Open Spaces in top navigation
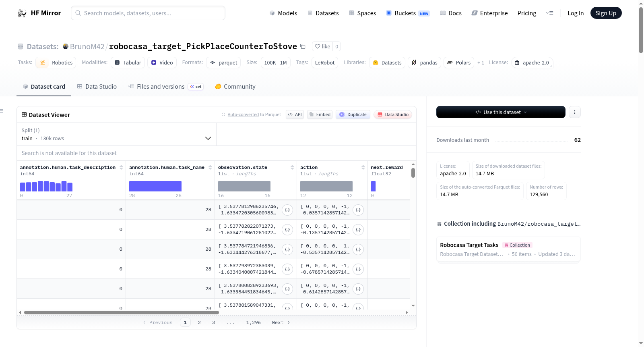The image size is (644, 347). pos(362,13)
